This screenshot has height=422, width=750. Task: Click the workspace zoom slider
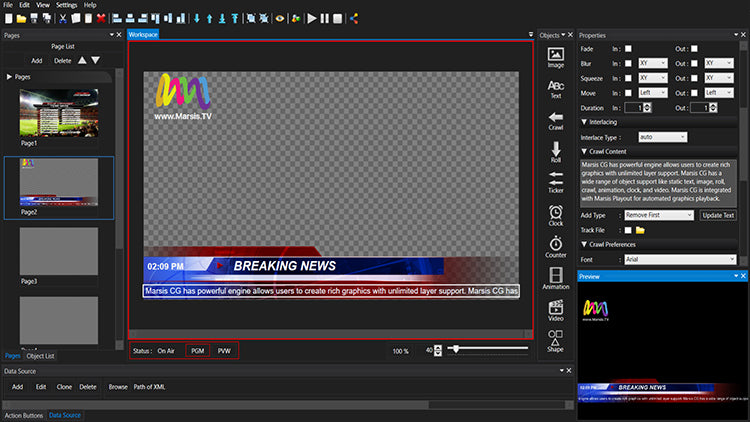487,350
